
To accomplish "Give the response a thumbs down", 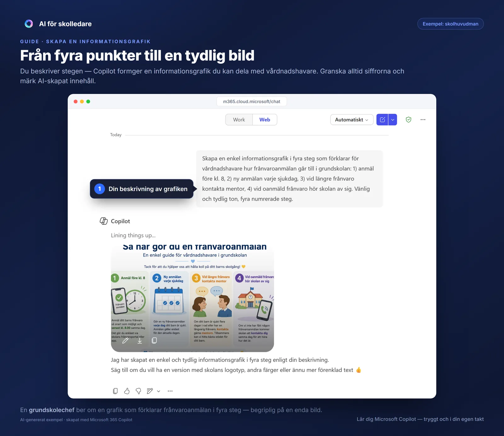I will [x=138, y=391].
